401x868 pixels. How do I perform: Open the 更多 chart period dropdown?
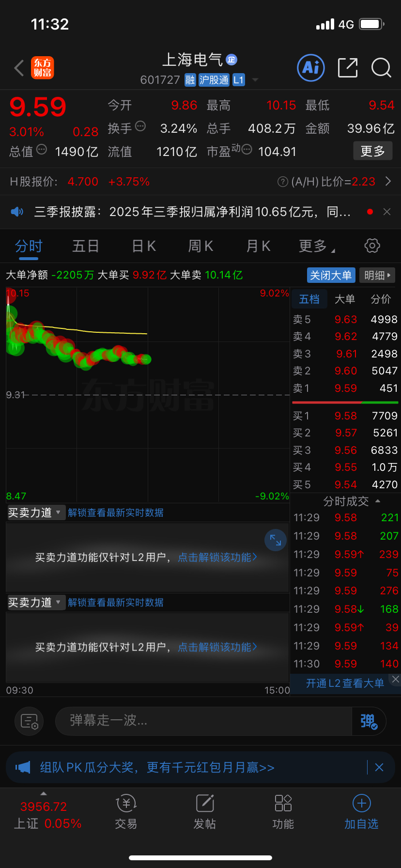tap(317, 246)
